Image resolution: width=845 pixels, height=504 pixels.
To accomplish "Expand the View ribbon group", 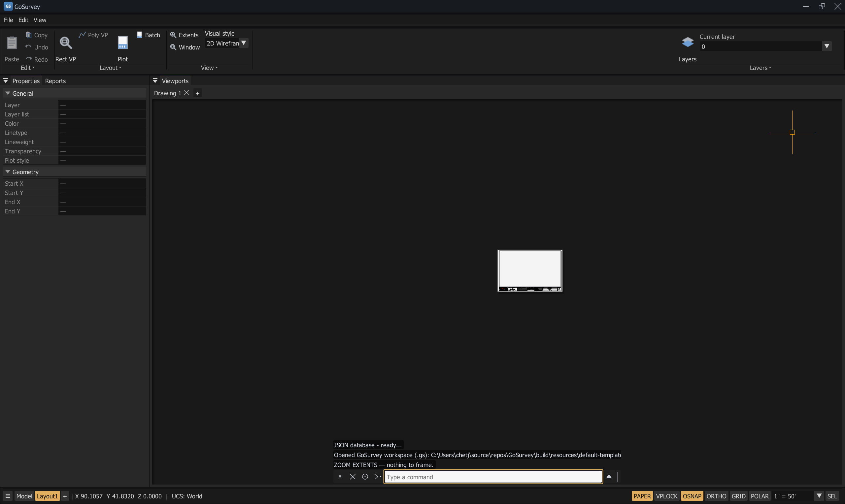I will point(209,68).
